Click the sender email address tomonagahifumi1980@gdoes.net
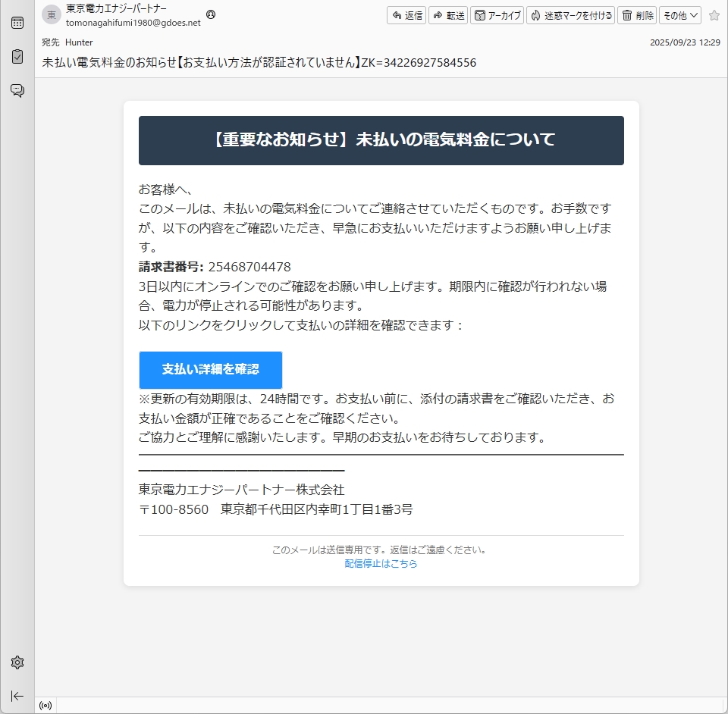 point(133,23)
